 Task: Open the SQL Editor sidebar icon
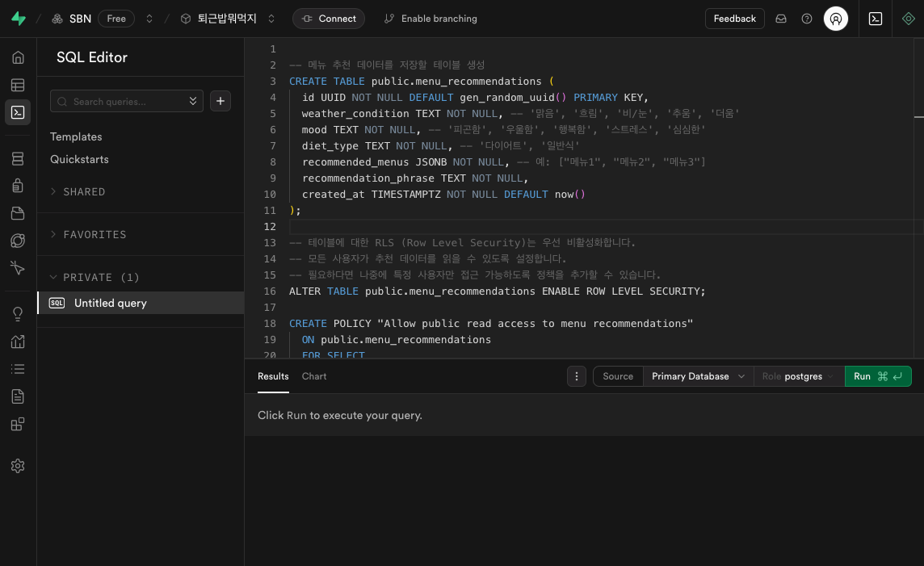click(18, 112)
